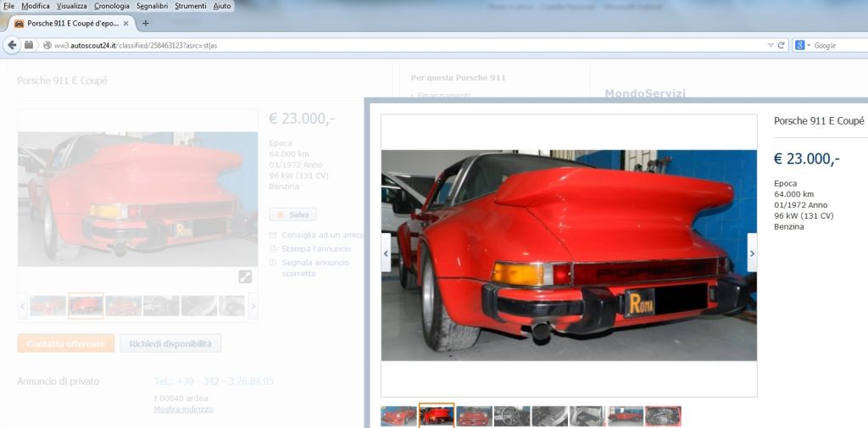Select highlighted rear-spoiler thumbnail in lightbox strip
Image resolution: width=868 pixels, height=428 pixels.
(x=437, y=416)
